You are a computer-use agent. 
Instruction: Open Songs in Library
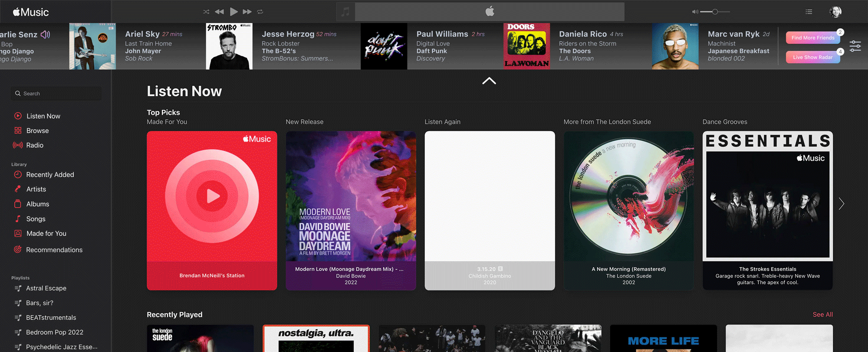36,219
